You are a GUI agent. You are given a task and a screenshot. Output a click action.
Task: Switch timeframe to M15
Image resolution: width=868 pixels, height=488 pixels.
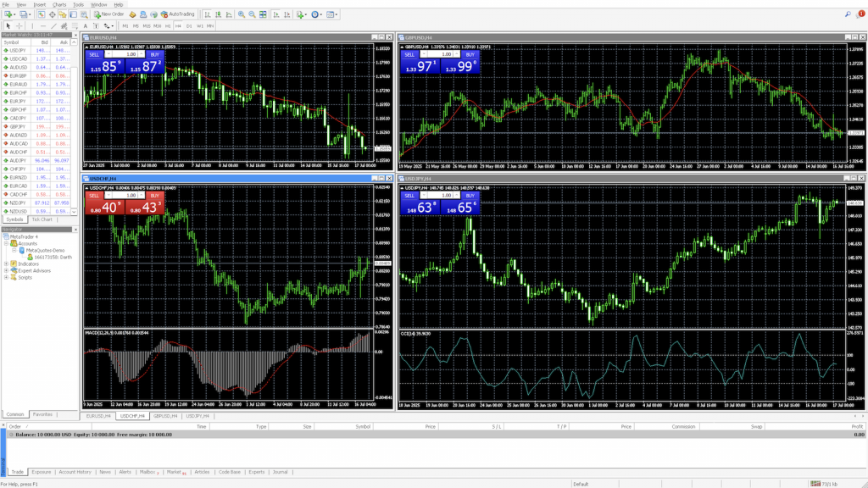click(147, 26)
